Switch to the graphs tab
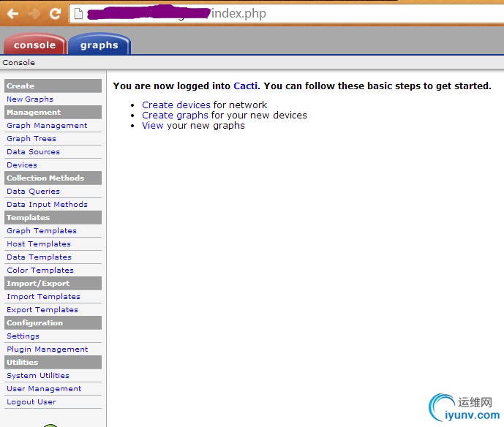Viewport: 504px width, 427px height. tap(99, 45)
